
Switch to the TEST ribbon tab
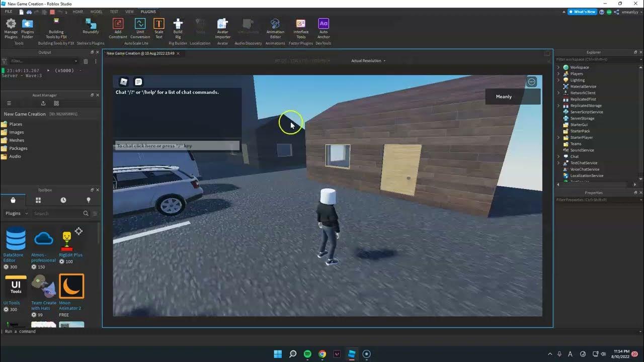click(x=114, y=12)
